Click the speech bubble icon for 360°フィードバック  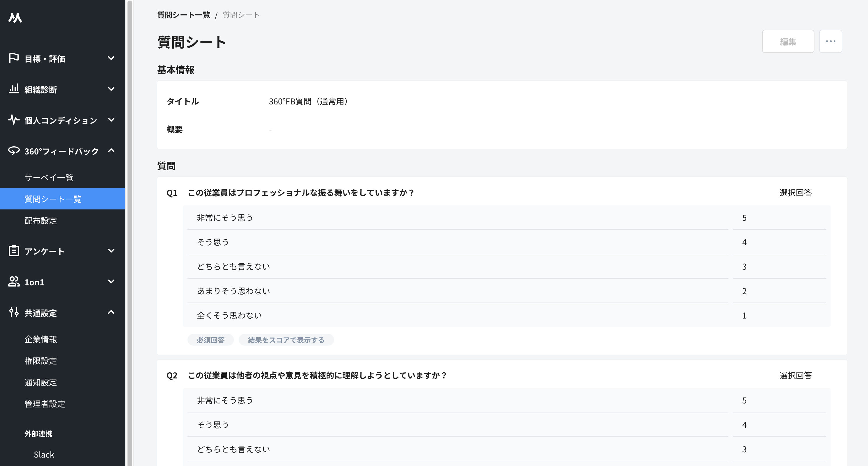[13, 151]
